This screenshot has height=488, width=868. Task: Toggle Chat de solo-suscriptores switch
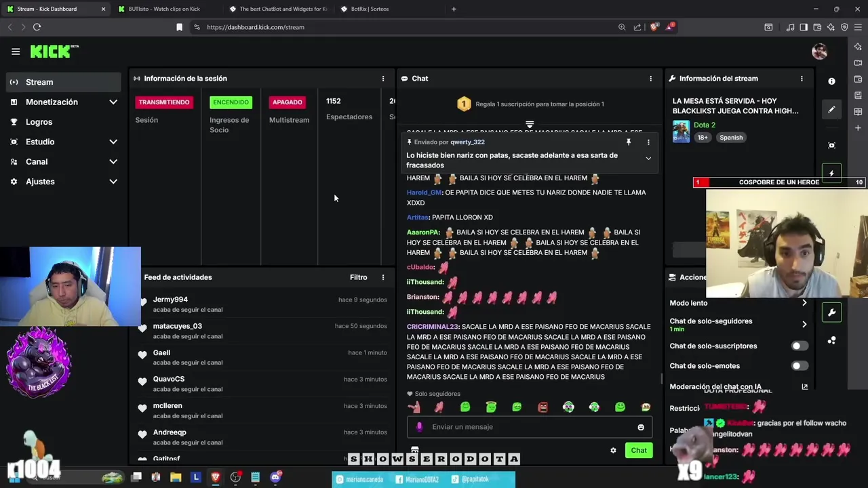pos(800,346)
